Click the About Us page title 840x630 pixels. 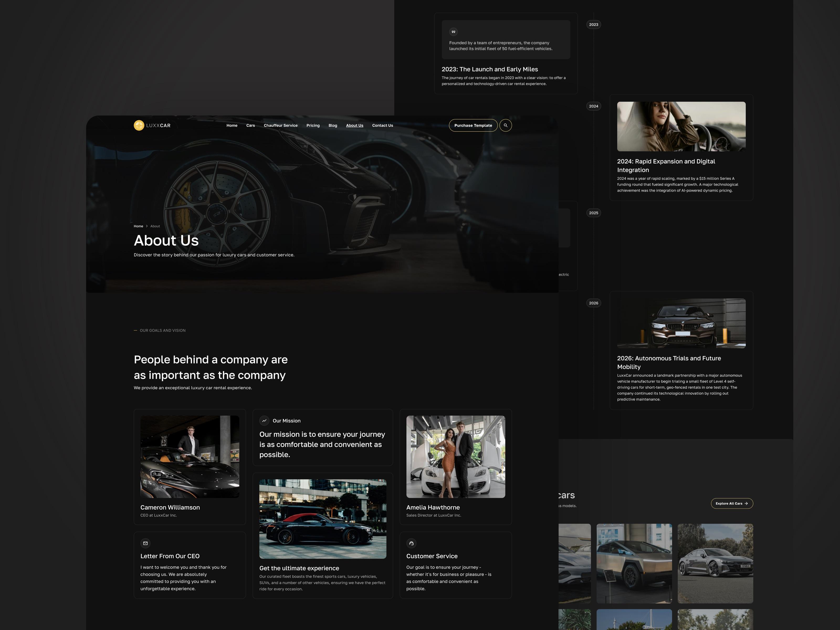[x=166, y=240]
